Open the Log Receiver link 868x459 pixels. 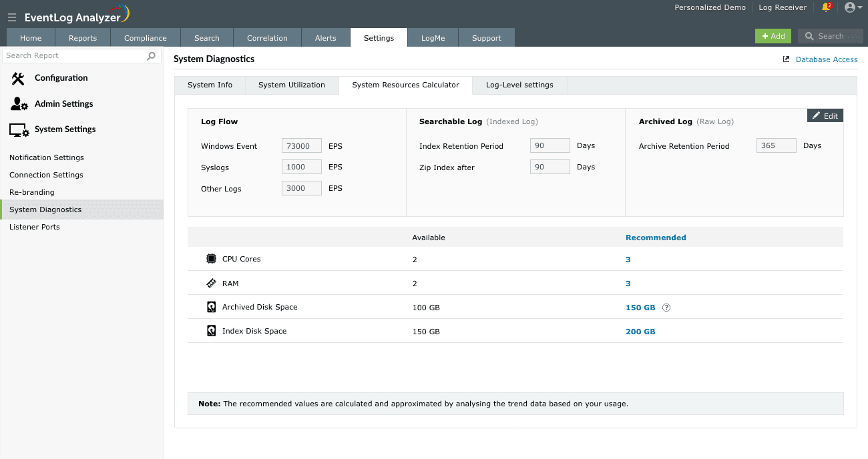(783, 7)
